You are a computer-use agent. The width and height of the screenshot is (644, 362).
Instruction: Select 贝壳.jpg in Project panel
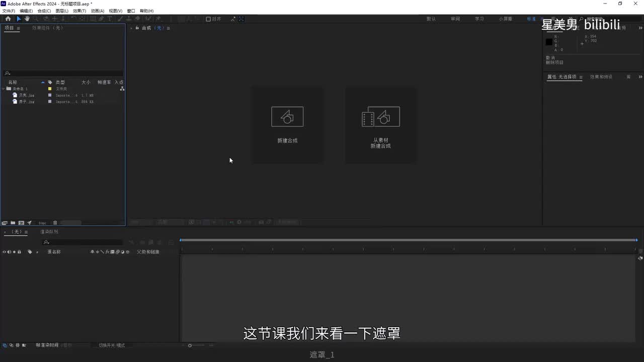[27, 95]
